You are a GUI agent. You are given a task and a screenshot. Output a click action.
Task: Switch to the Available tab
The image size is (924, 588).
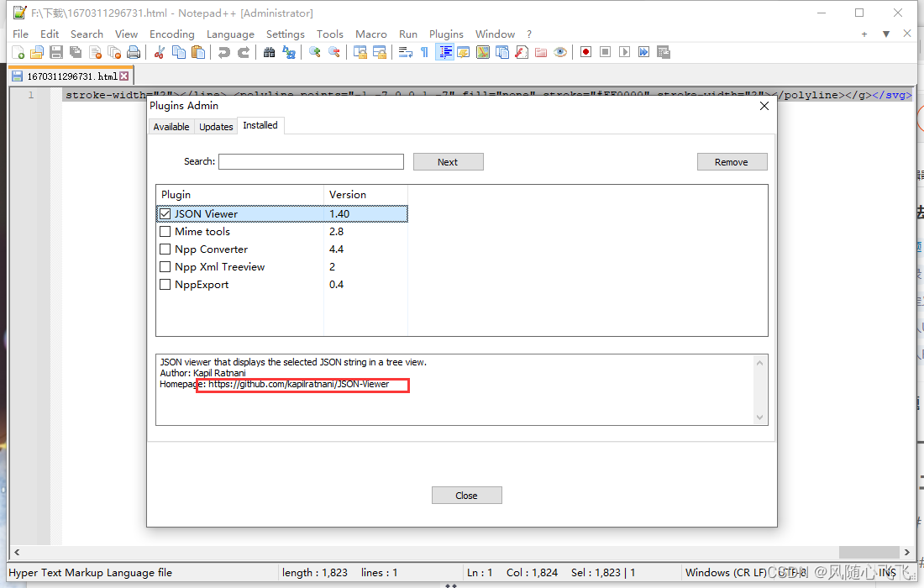coord(171,127)
